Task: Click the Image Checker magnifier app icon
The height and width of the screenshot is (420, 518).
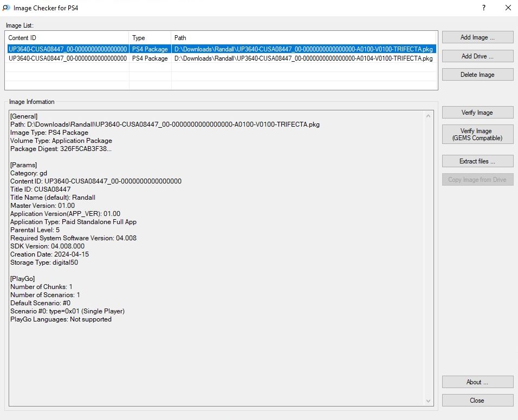Action: (6, 8)
